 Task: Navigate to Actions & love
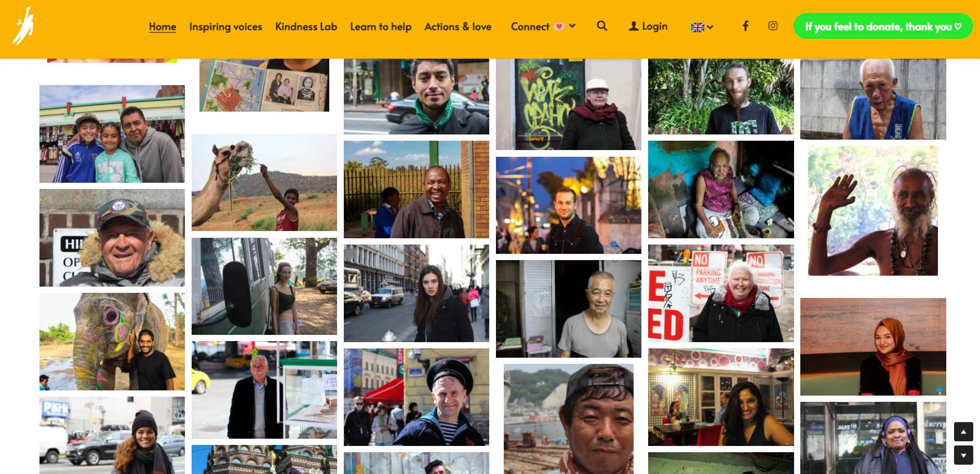point(458,26)
